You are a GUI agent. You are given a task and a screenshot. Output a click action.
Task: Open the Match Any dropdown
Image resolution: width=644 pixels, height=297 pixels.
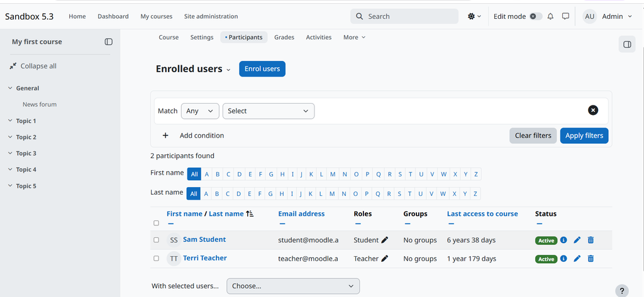pos(200,111)
